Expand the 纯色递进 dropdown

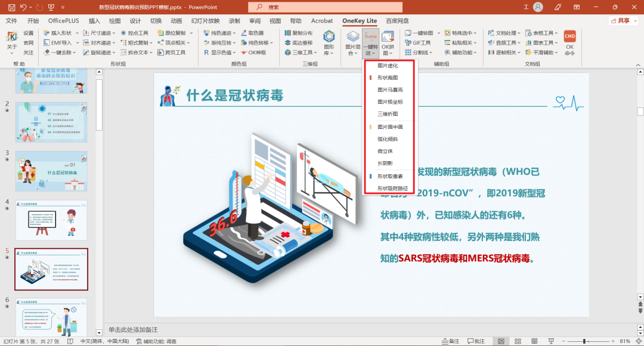(x=234, y=33)
